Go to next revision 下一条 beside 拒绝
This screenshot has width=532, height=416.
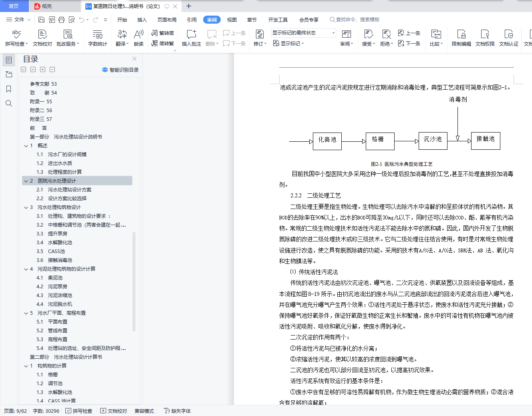[409, 43]
